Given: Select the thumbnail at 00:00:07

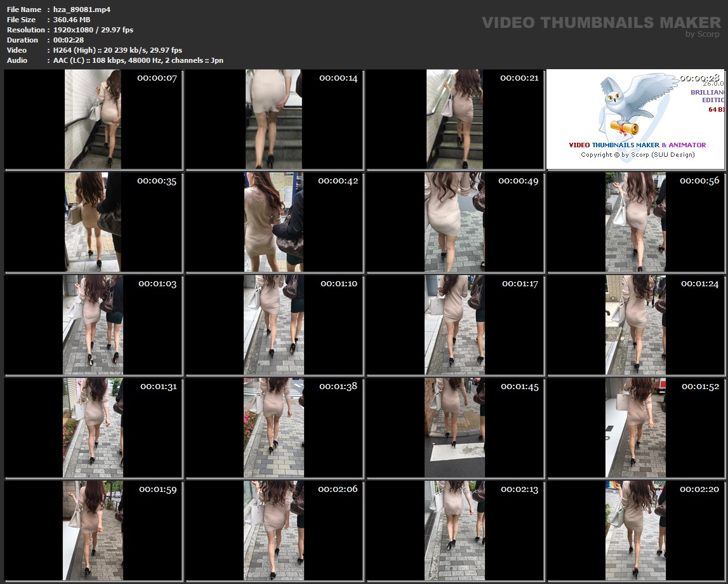Looking at the screenshot, I should tap(93, 119).
